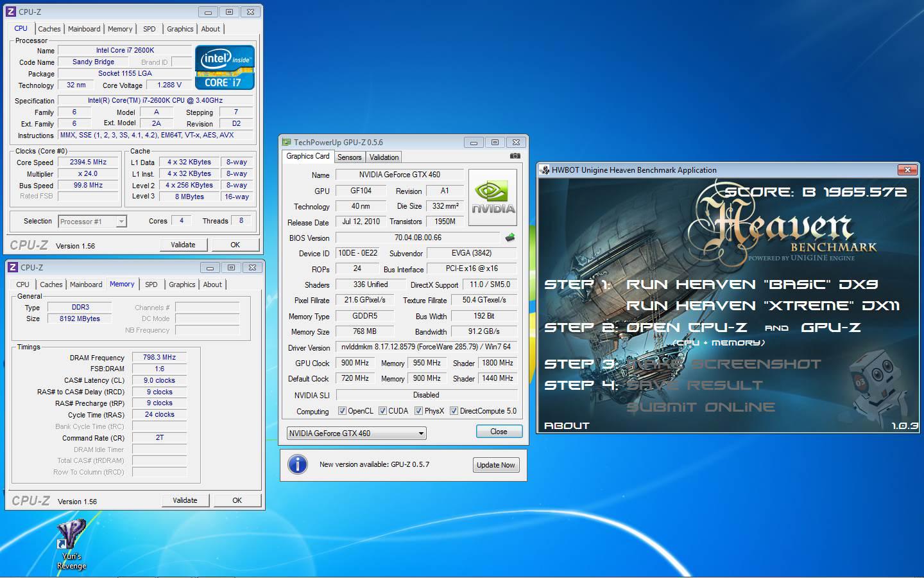Click the BIOS save chip icon in GPU-Z
Viewport: 924px width, 578px height.
[509, 238]
